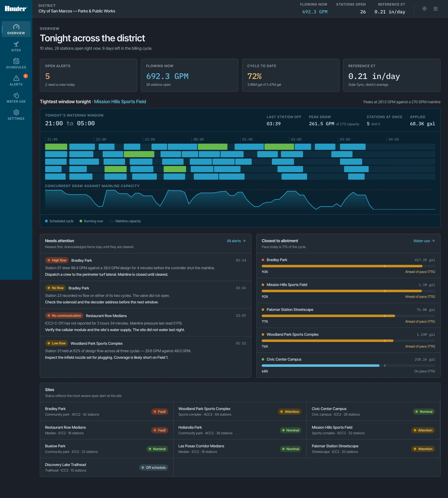Click Civic Center Campus Nominal badge
The width and height of the screenshot is (448, 498).
(424, 411)
